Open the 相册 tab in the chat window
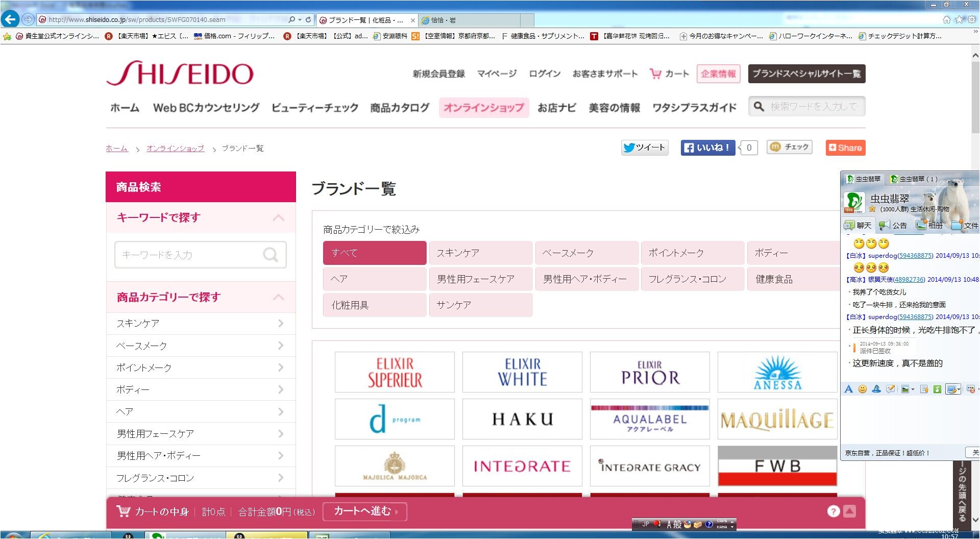Viewport: 980px width, 539px height. (929, 225)
